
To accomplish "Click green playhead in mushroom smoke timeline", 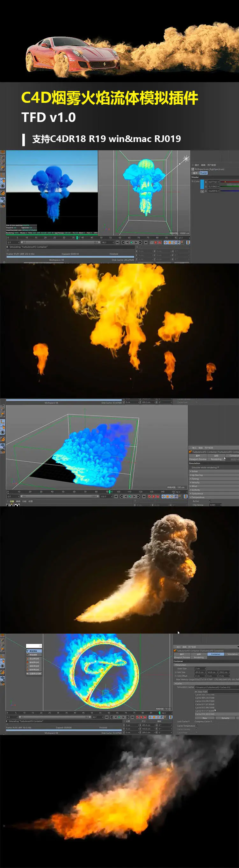I will [77, 238].
